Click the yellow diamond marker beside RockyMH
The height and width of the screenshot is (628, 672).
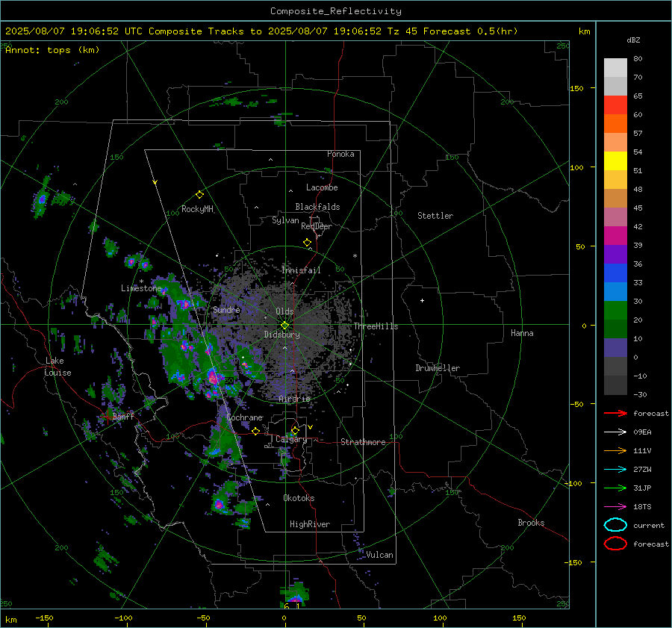tap(199, 195)
